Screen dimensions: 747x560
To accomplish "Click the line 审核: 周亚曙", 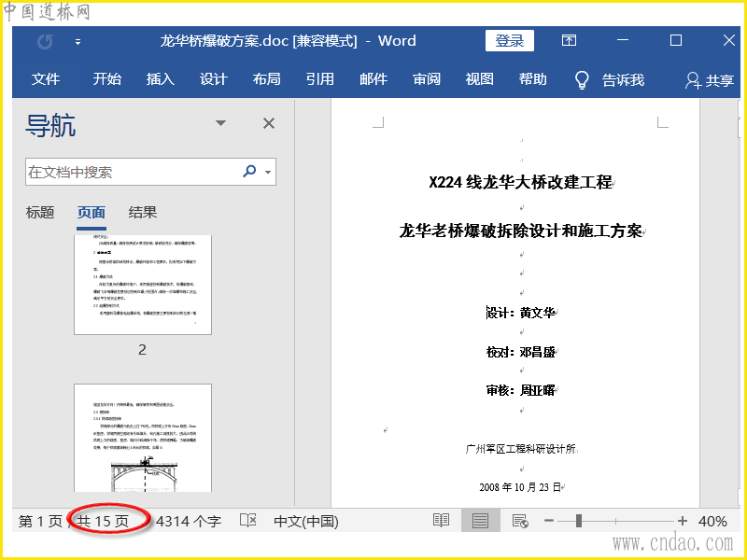I will [520, 390].
